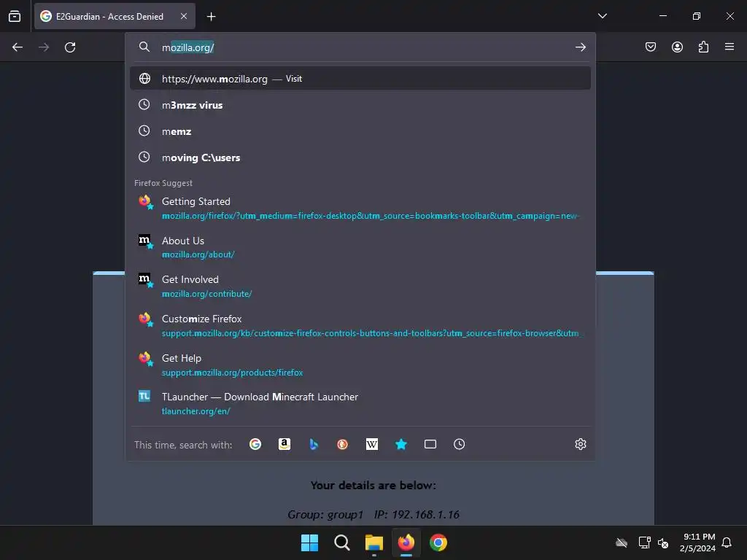The width and height of the screenshot is (747, 560).
Task: Open Google Chrome from taskbar
Action: coord(438,542)
